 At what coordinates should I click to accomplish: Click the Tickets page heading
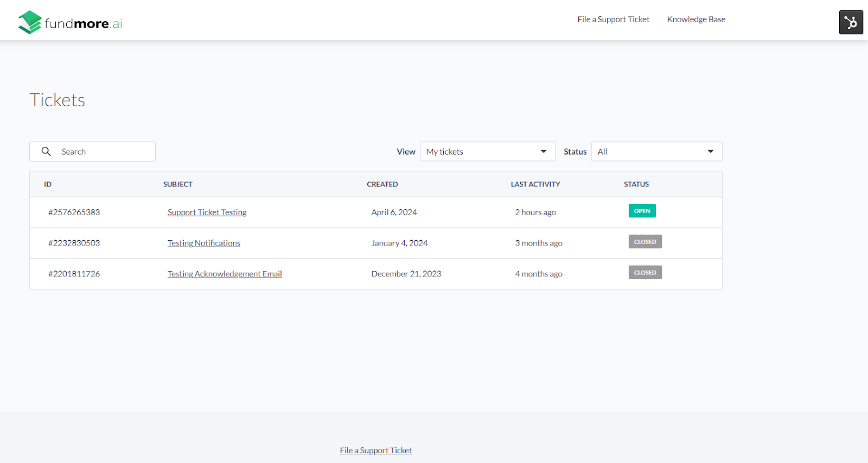pos(57,100)
